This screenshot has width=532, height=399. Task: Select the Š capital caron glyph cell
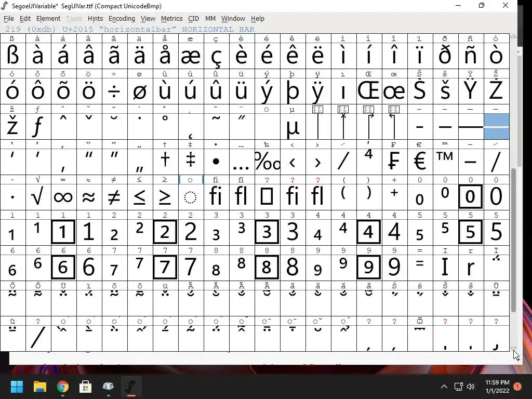click(420, 91)
